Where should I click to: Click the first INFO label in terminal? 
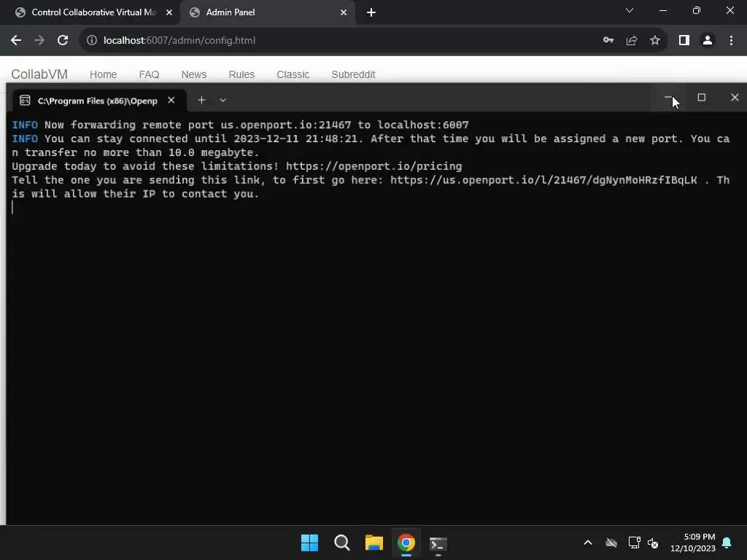tap(25, 125)
